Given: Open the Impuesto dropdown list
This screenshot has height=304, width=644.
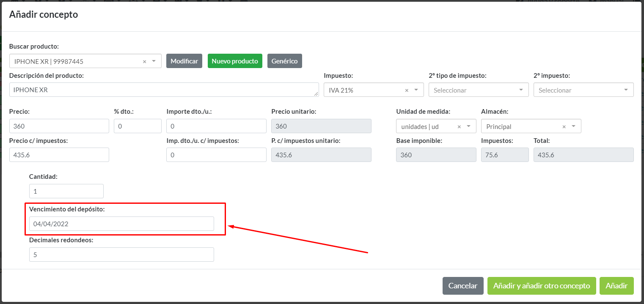Looking at the screenshot, I should click(416, 90).
